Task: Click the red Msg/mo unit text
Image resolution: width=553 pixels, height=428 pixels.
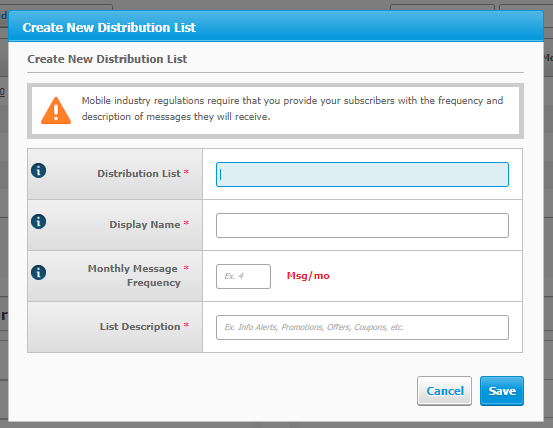Action: point(308,276)
